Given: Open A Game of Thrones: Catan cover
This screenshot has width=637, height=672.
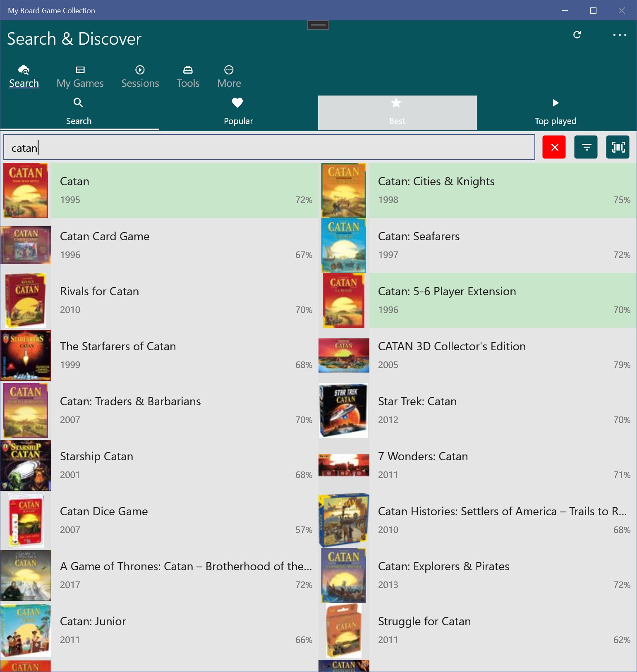Looking at the screenshot, I should pyautogui.click(x=26, y=575).
